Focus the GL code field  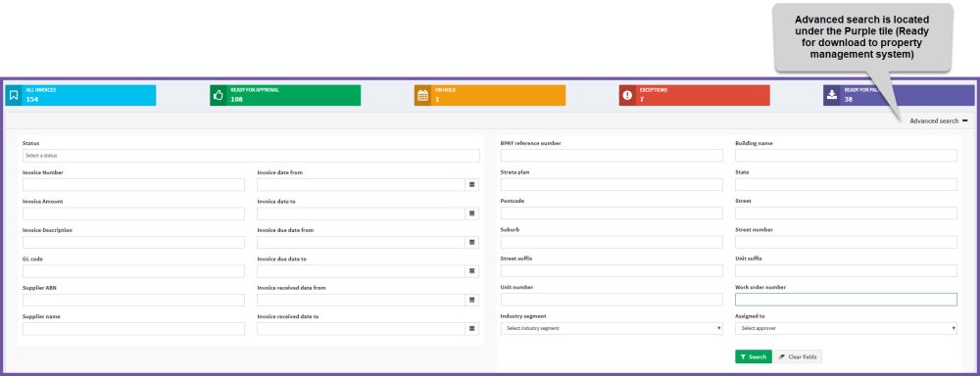(x=133, y=271)
